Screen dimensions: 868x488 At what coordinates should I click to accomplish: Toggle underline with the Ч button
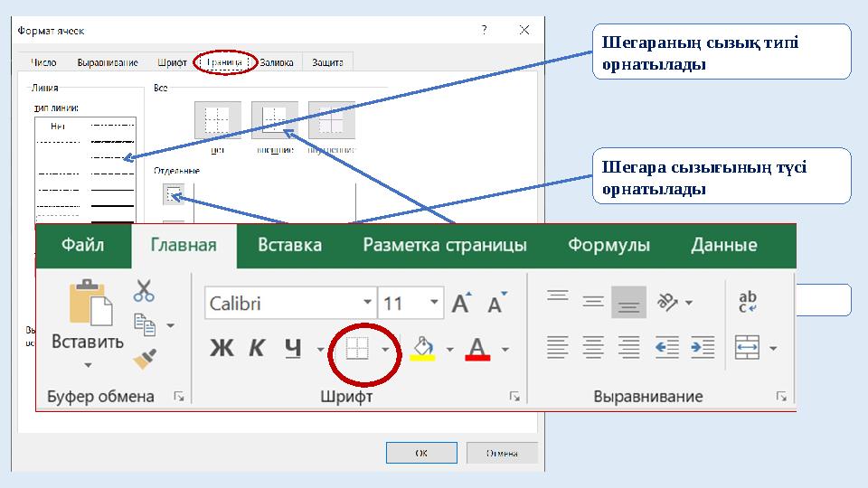pos(293,348)
